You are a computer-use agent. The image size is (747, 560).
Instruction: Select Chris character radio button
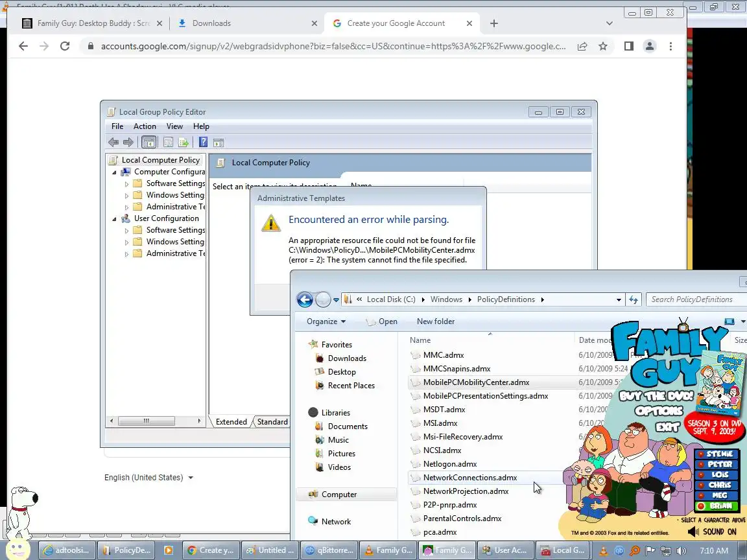pos(701,485)
